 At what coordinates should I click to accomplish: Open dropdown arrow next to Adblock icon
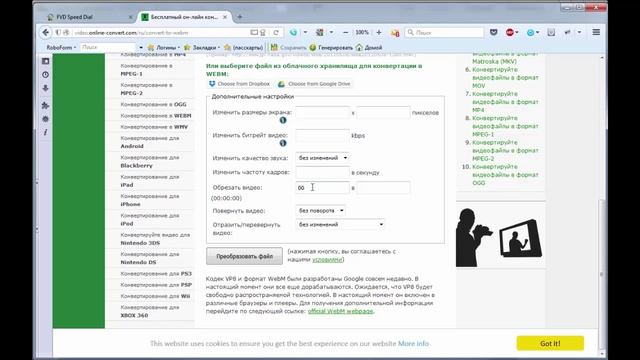pos(517,32)
